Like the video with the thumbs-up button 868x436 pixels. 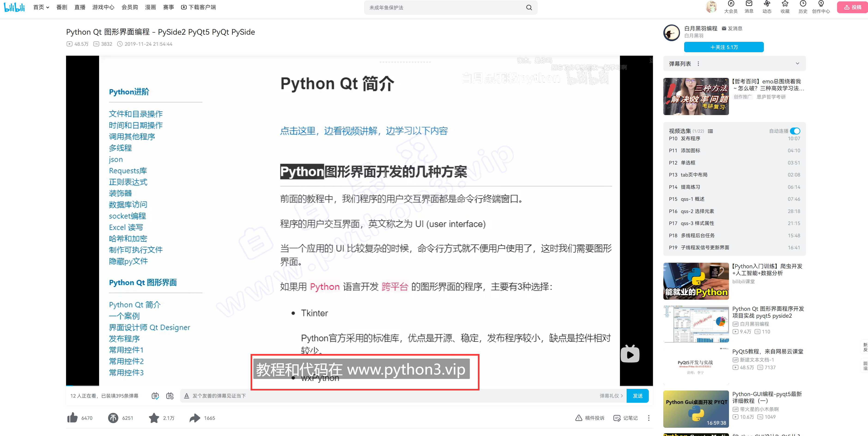coord(73,418)
